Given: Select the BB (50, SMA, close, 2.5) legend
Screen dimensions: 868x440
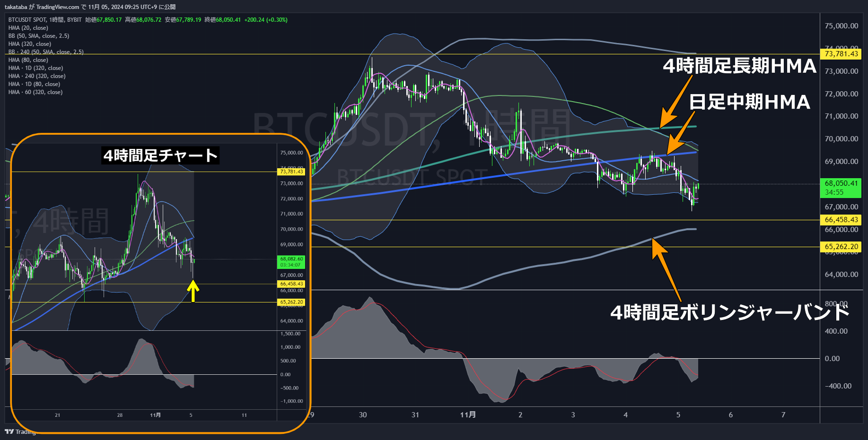Looking at the screenshot, I should pyautogui.click(x=39, y=36).
